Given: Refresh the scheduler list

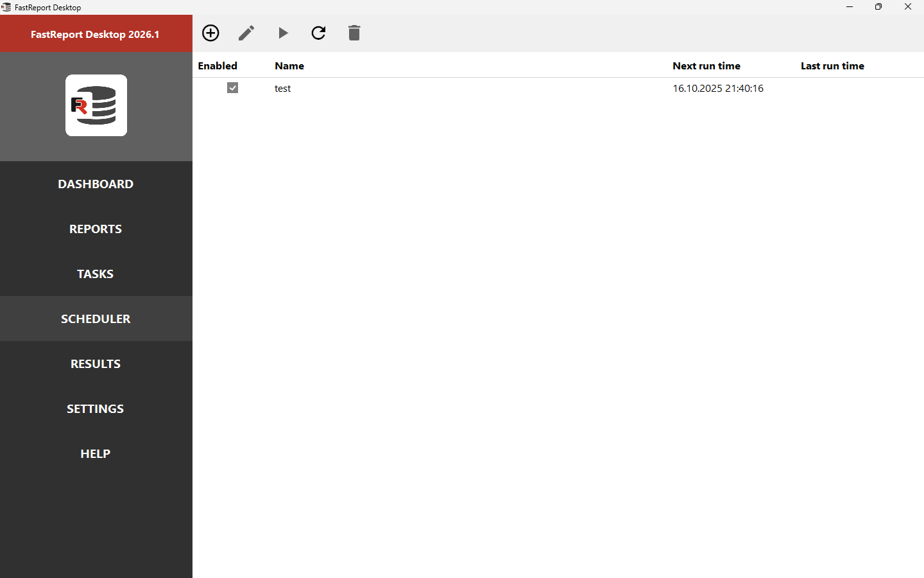Looking at the screenshot, I should click(x=318, y=33).
